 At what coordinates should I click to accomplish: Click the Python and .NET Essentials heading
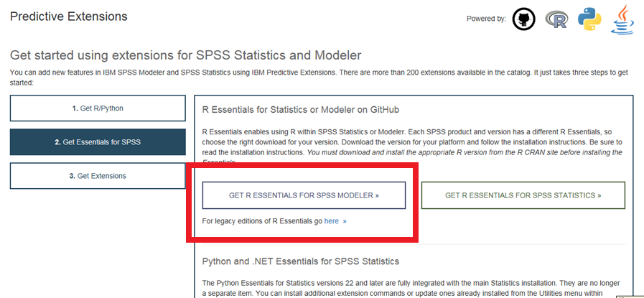coord(301,261)
